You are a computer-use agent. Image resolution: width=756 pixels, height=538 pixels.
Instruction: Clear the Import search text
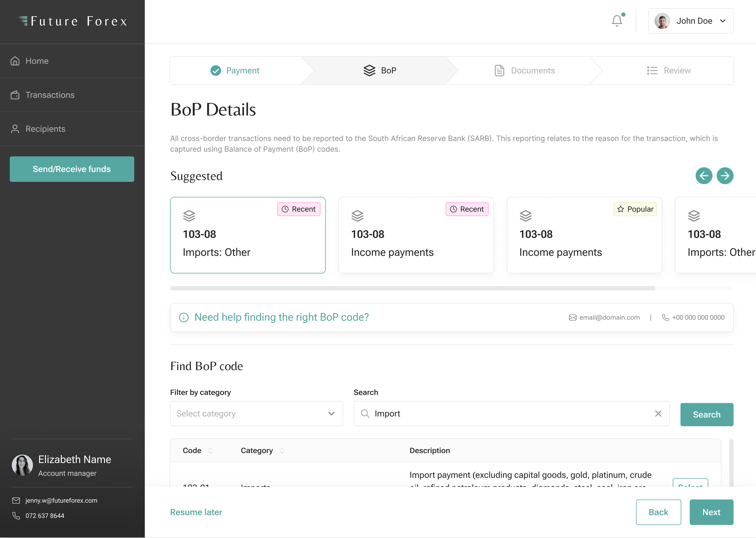[658, 413]
